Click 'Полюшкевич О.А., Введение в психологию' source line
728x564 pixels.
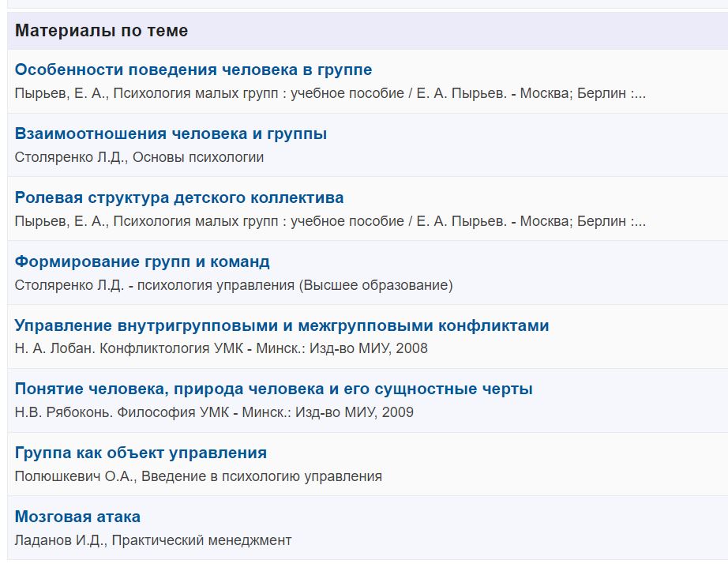(x=198, y=476)
